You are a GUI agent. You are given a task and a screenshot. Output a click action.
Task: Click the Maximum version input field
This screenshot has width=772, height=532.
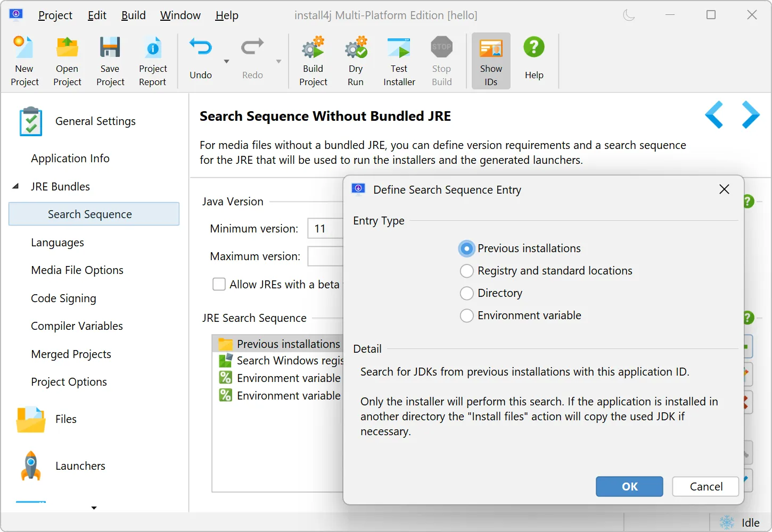[325, 256]
